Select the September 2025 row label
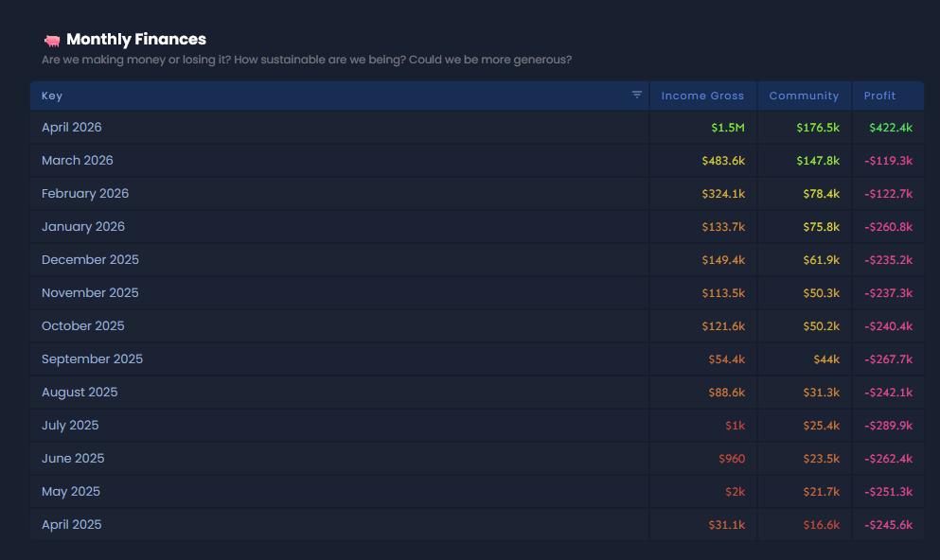This screenshot has height=560, width=940. click(93, 359)
